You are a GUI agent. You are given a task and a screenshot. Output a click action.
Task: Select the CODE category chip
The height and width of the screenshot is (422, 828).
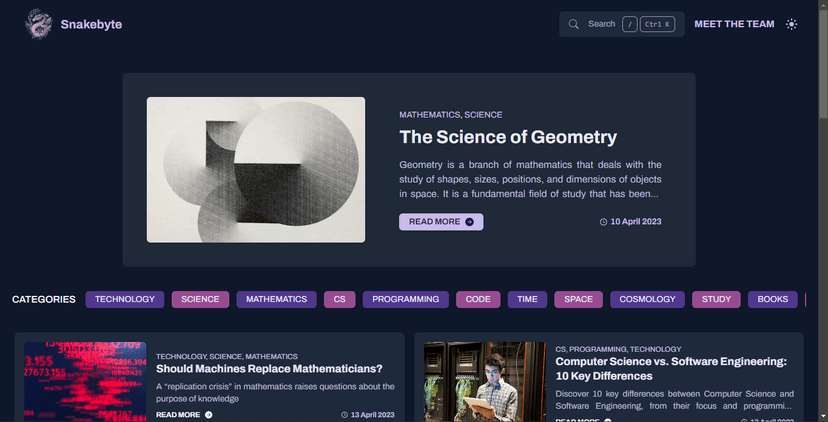click(478, 299)
